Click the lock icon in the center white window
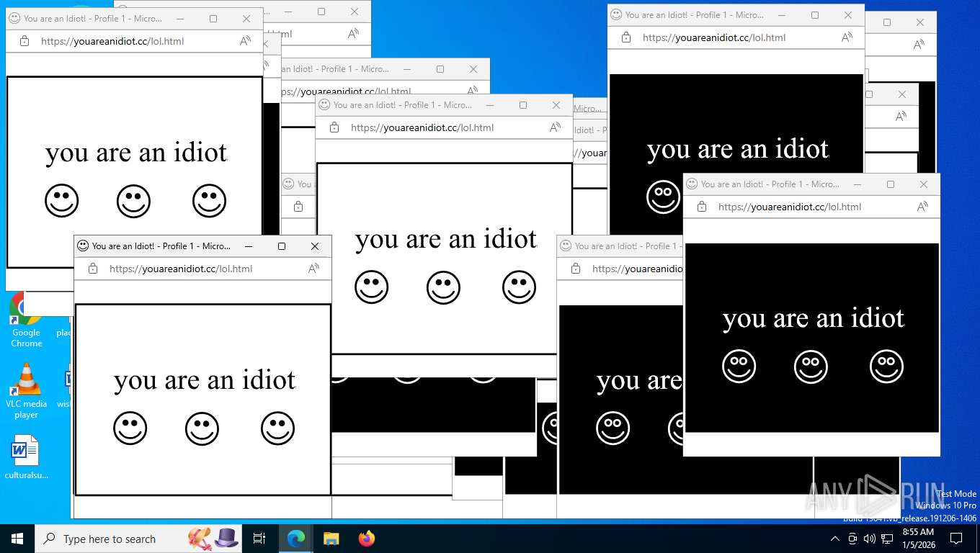The width and height of the screenshot is (980, 553). pos(334,127)
